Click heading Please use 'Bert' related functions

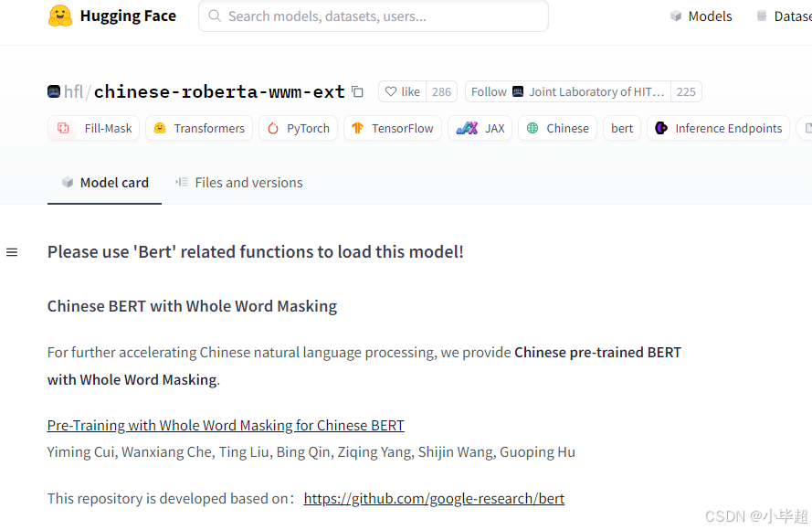tap(256, 252)
